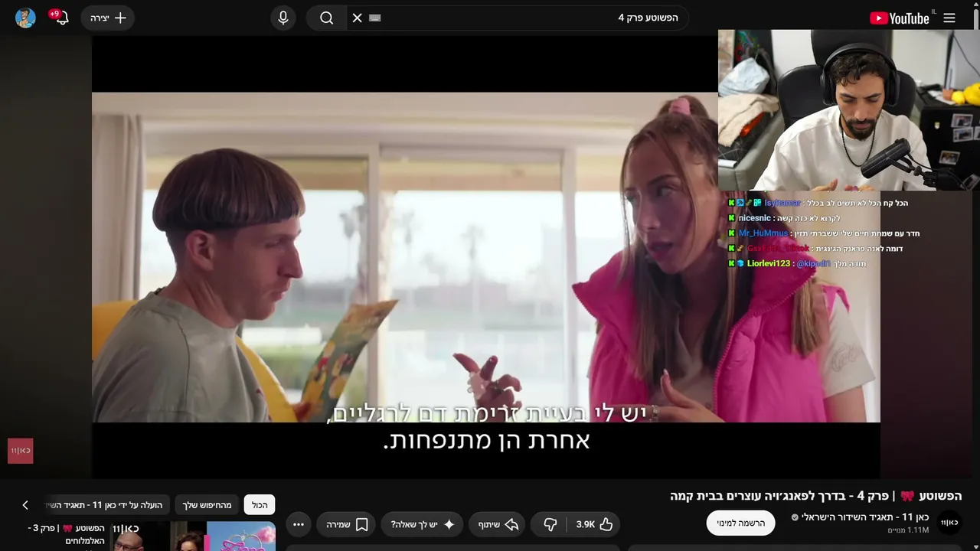Open the YouTube guide hamburger menu
Image resolution: width=980 pixels, height=551 pixels.
[x=949, y=18]
